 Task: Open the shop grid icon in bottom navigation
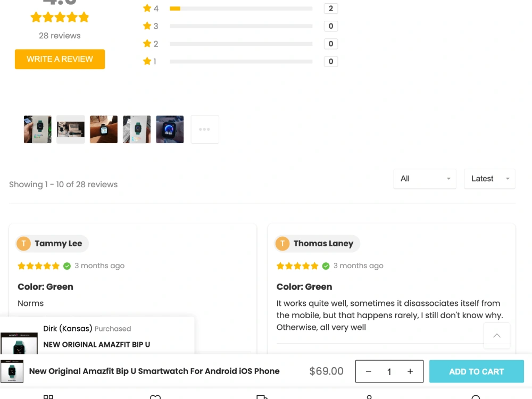48,396
